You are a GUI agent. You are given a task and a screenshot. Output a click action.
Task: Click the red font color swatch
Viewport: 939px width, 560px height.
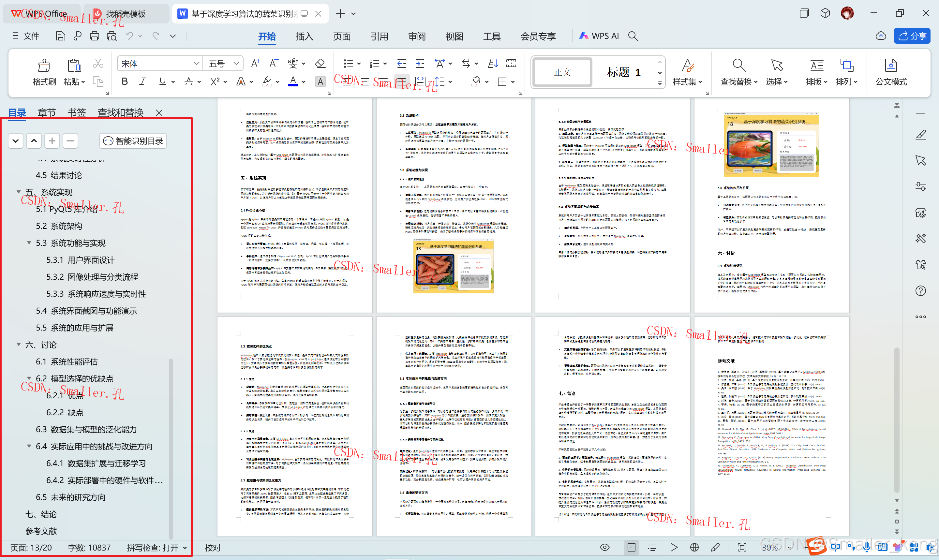pyautogui.click(x=293, y=81)
